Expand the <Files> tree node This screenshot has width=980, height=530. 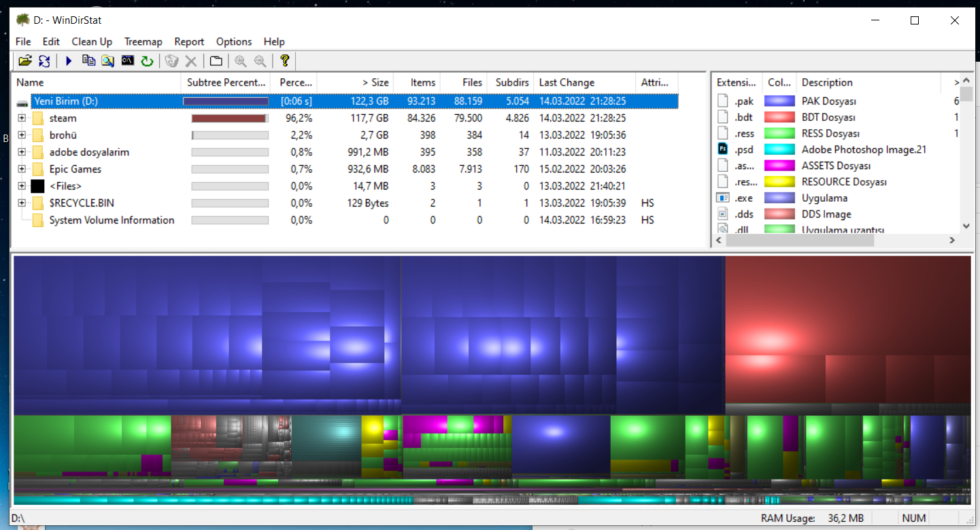coord(22,186)
